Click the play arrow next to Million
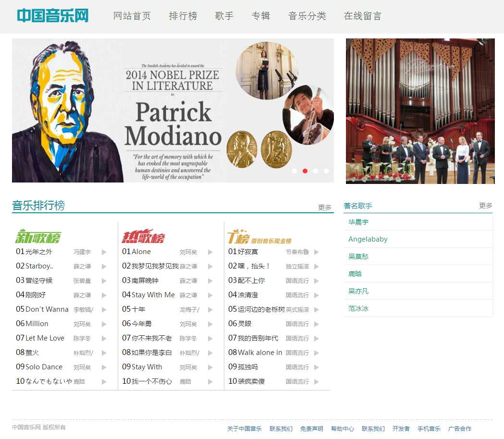 click(x=104, y=324)
